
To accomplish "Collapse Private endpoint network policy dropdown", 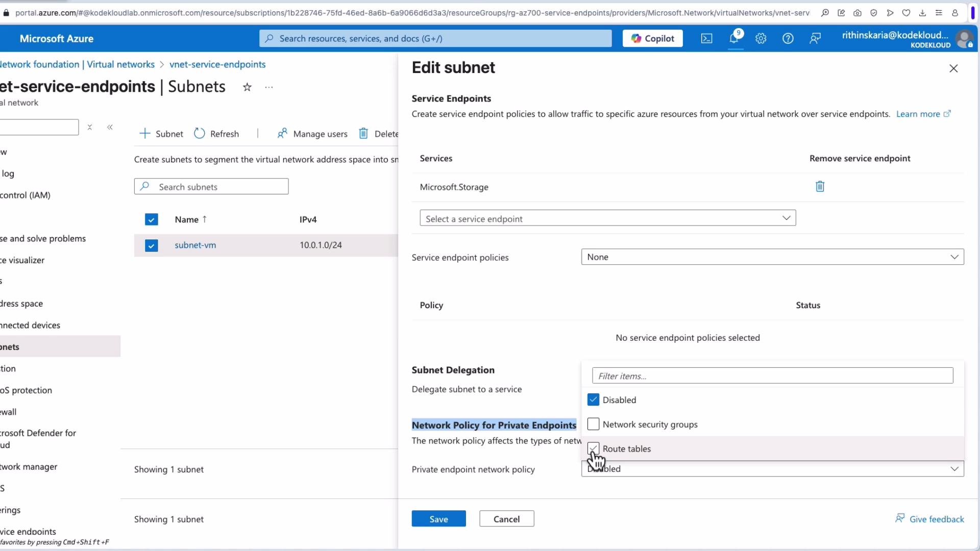I will click(772, 469).
